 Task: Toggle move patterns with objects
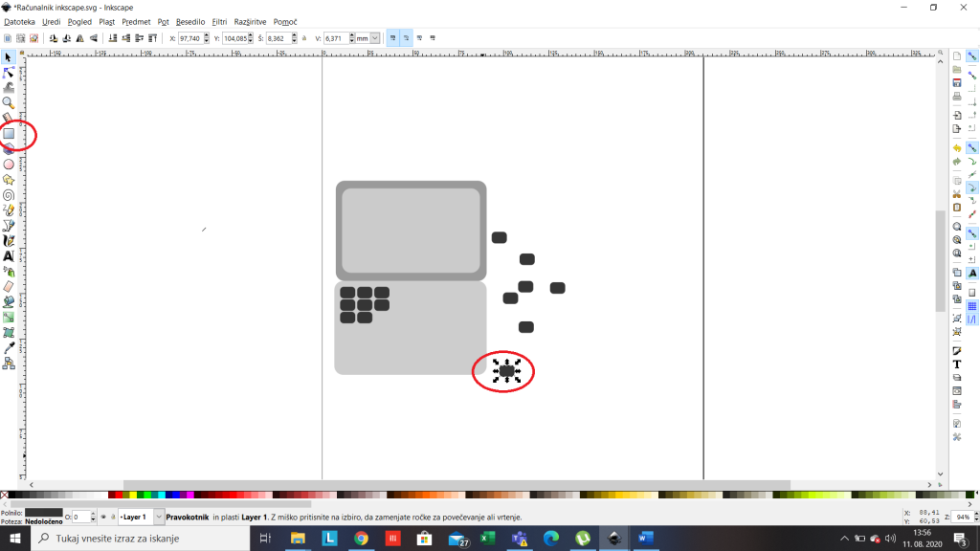pos(433,38)
